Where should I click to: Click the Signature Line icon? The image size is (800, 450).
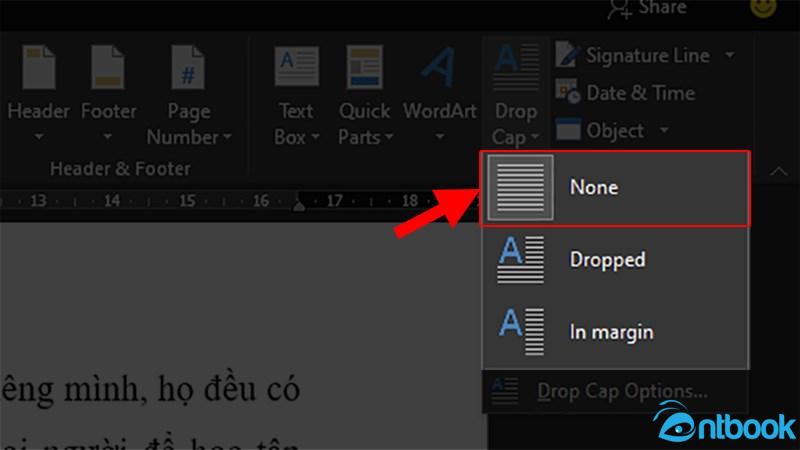click(x=568, y=55)
